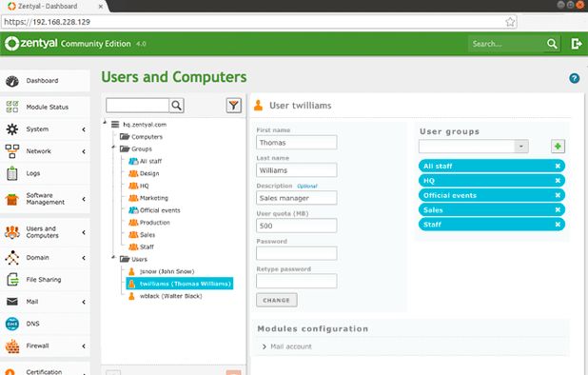Viewport: 588px width, 375px height.
Task: Click the green plus add group icon
Action: pos(558,147)
